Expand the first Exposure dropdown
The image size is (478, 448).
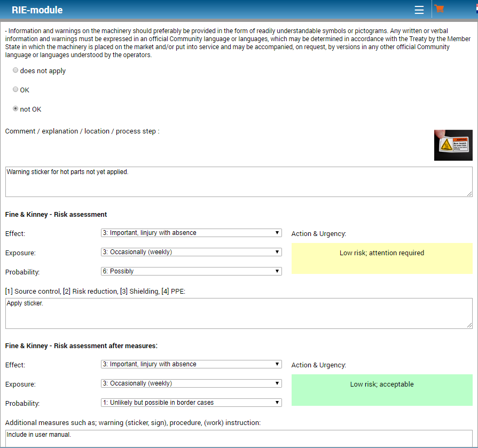(x=191, y=252)
